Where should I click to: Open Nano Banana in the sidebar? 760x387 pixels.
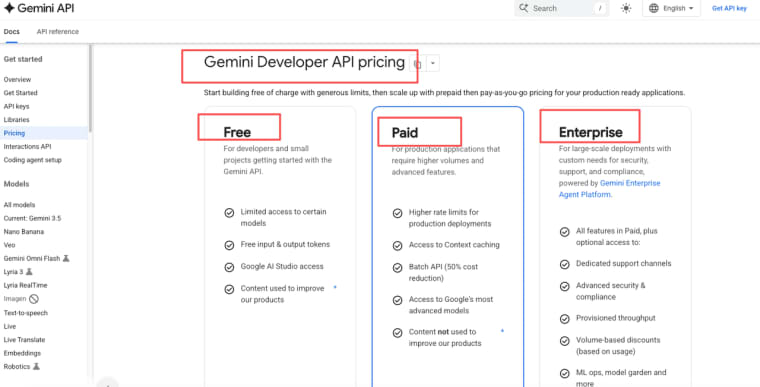(x=24, y=232)
